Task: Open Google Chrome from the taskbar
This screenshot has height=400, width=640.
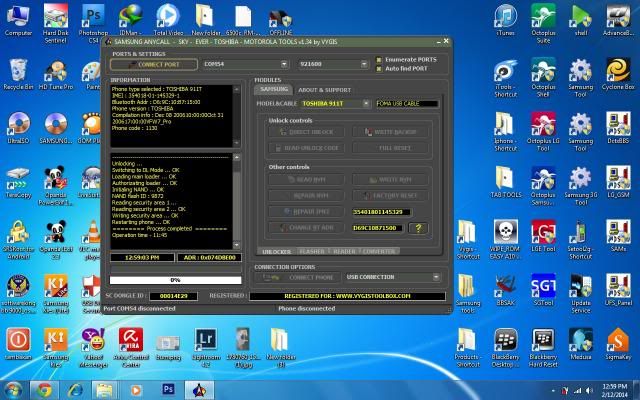Action: click(43, 390)
